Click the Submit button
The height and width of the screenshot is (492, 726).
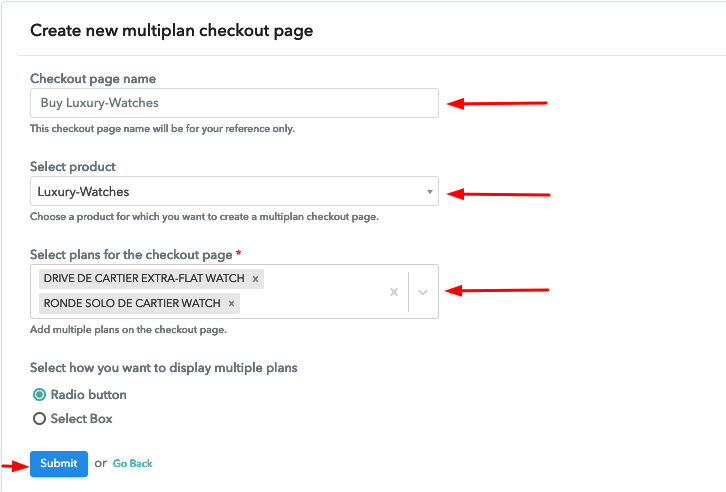(59, 463)
